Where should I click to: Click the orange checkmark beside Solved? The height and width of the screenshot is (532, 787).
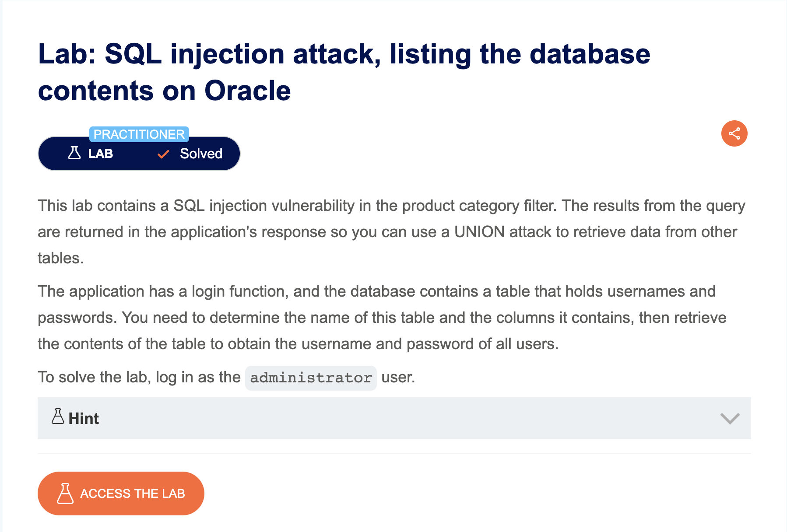[x=163, y=154]
